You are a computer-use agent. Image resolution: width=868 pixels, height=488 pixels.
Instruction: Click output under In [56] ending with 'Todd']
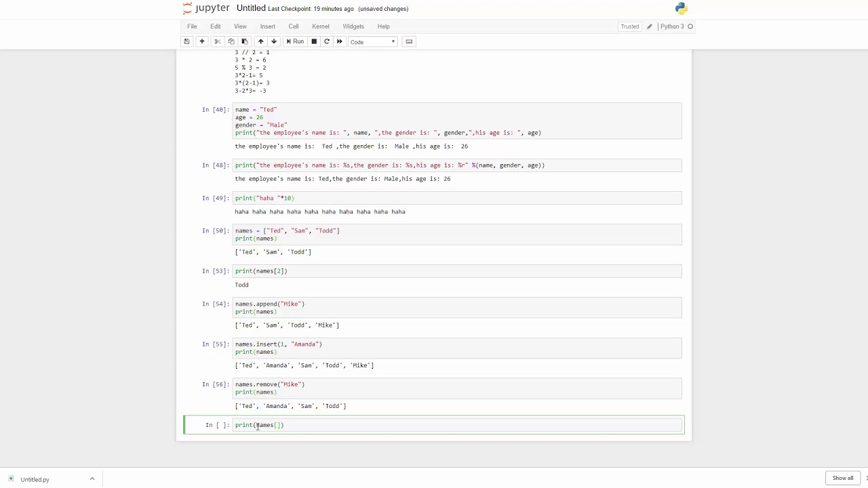[x=290, y=406]
